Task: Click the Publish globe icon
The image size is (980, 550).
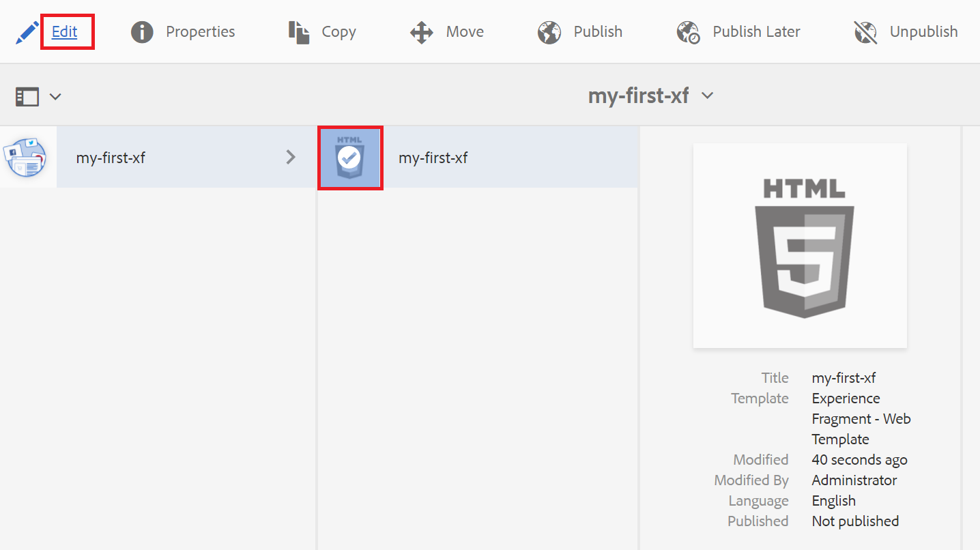Action: tap(549, 32)
